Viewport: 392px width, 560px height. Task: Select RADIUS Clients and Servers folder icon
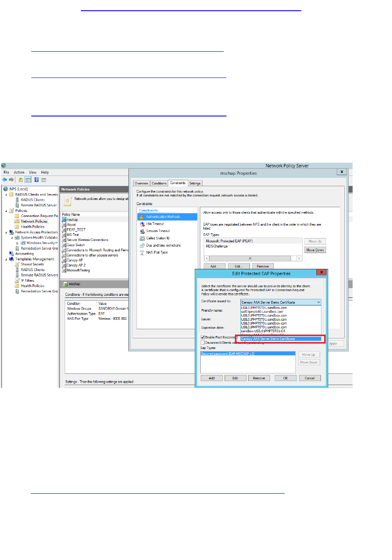click(x=11, y=194)
